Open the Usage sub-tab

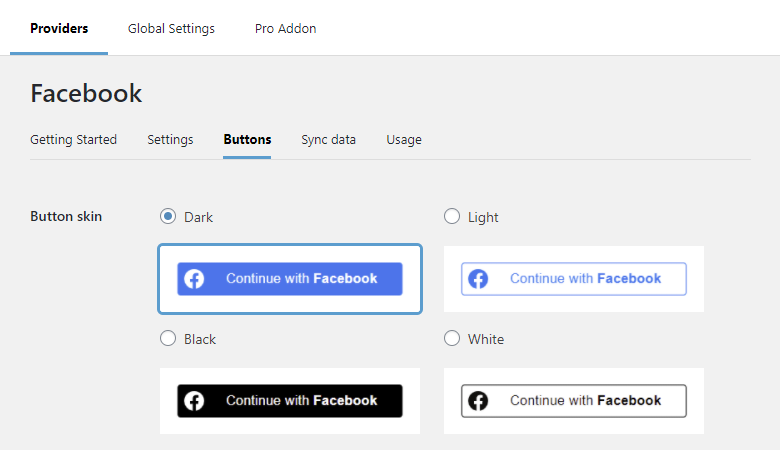[404, 140]
